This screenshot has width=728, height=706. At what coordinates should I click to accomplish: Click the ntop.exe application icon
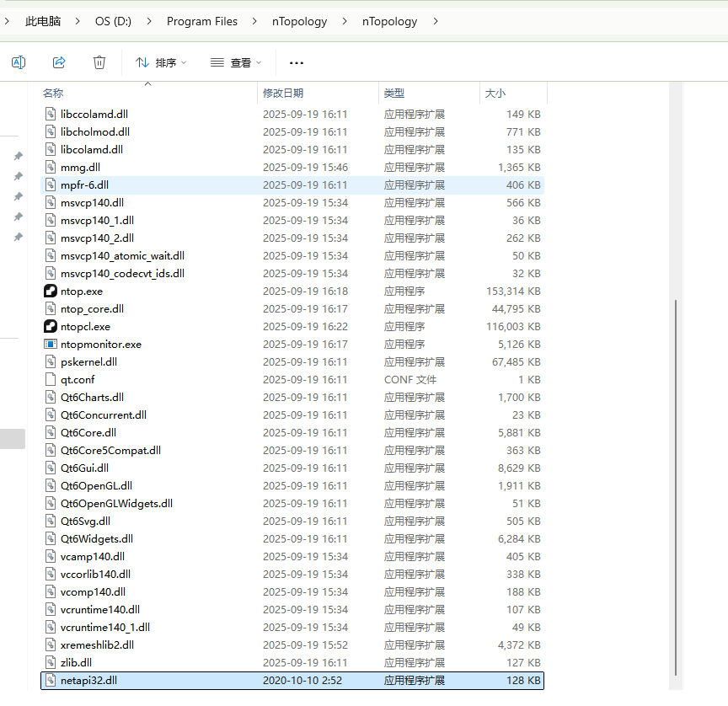[x=51, y=291]
